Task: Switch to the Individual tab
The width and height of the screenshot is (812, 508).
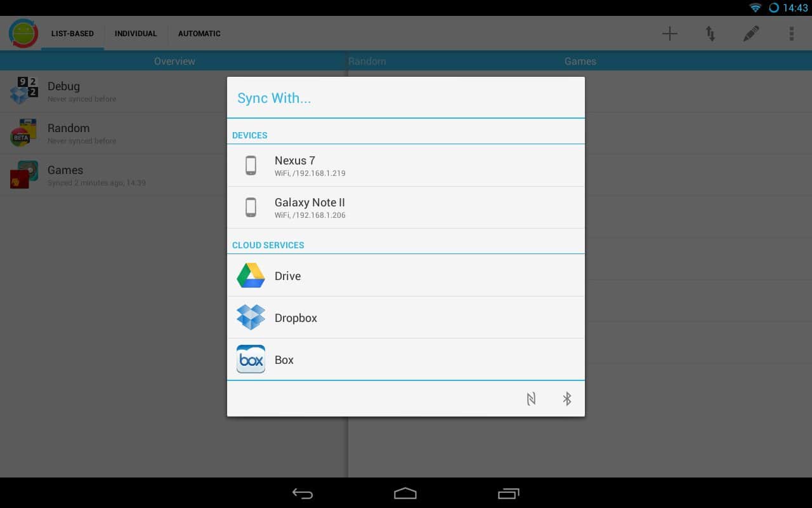Action: [136, 34]
